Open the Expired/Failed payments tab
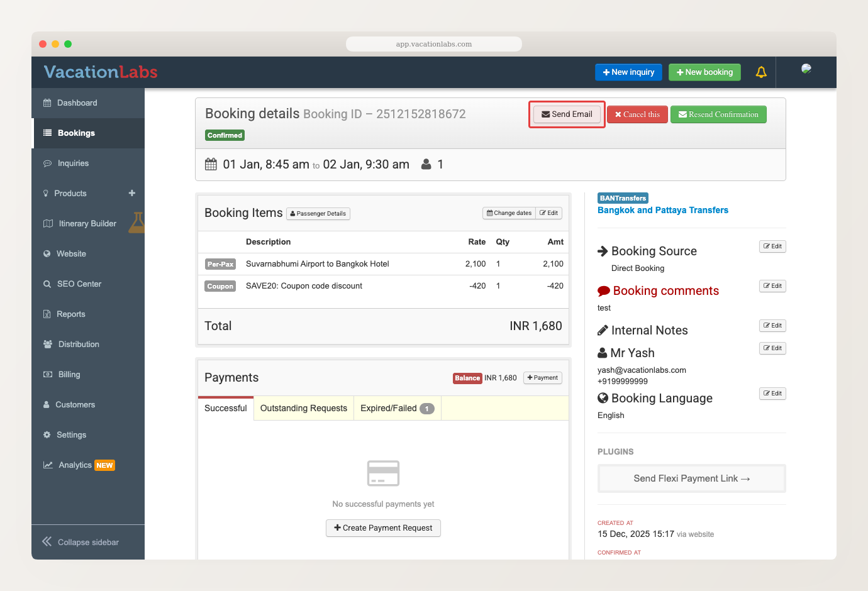 398,408
